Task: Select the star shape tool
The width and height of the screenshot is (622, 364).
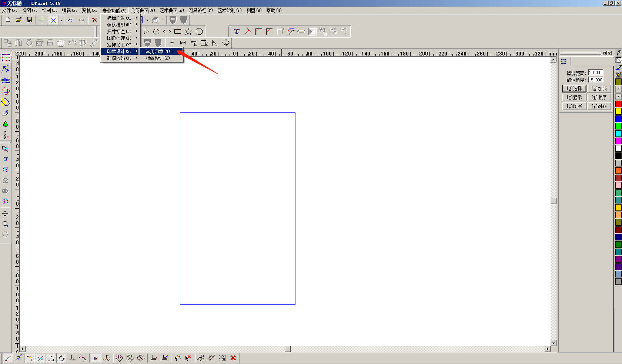Action: point(188,32)
